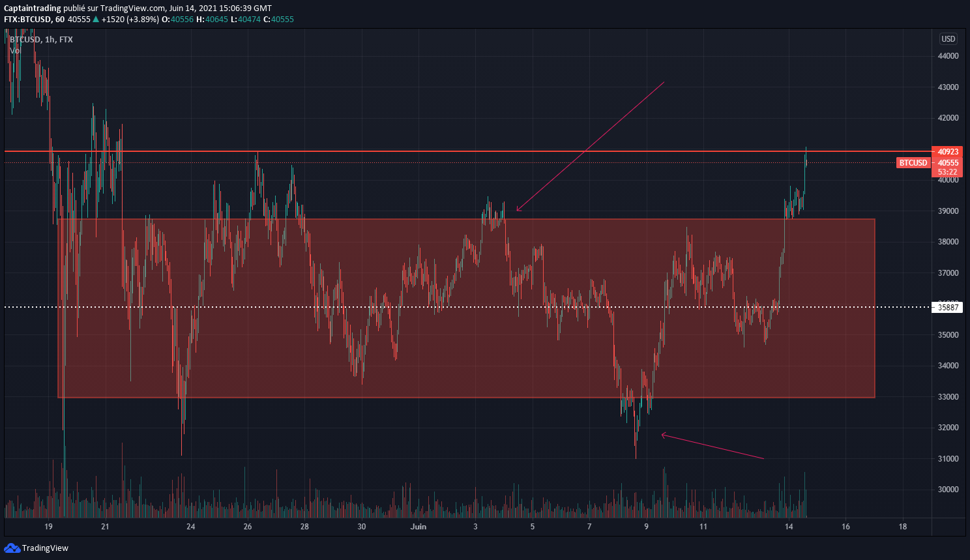Screen dimensions: 970x560
Task: Click the Juin 14, 2021 15:06:39 GMT timestamp
Action: coord(220,8)
